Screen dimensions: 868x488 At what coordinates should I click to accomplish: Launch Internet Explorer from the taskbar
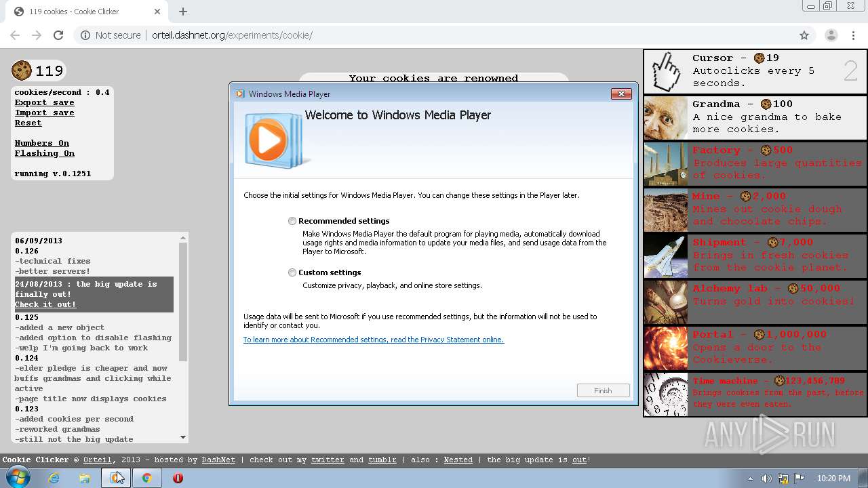pyautogui.click(x=54, y=478)
